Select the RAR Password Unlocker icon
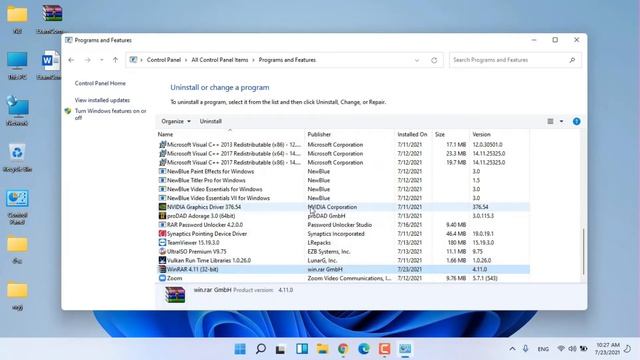The height and width of the screenshot is (360, 640). point(162,225)
